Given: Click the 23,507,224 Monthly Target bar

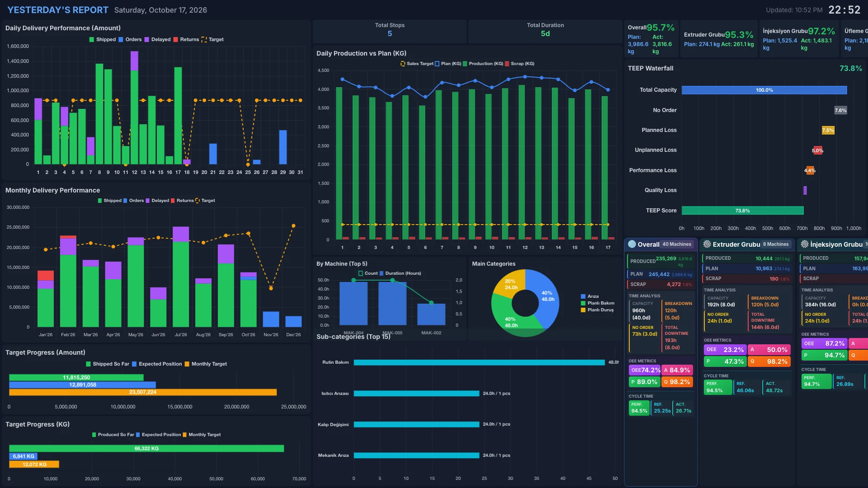Looking at the screenshot, I should click(x=143, y=392).
